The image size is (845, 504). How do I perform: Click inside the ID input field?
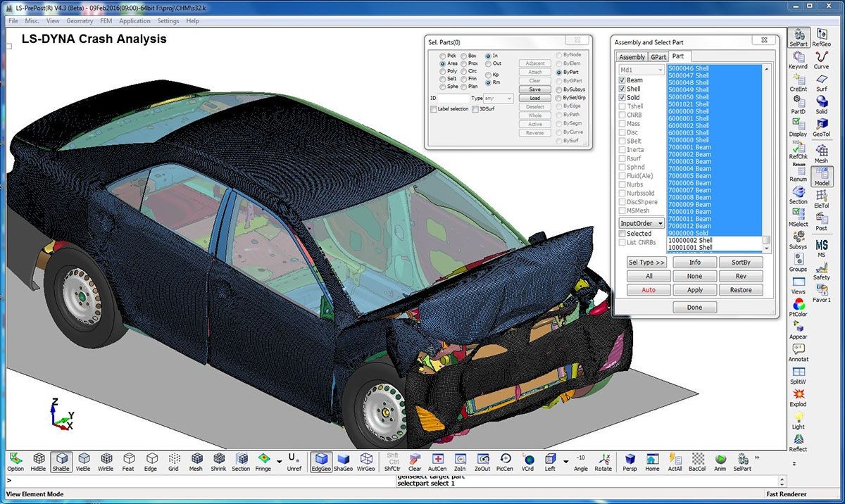(454, 99)
